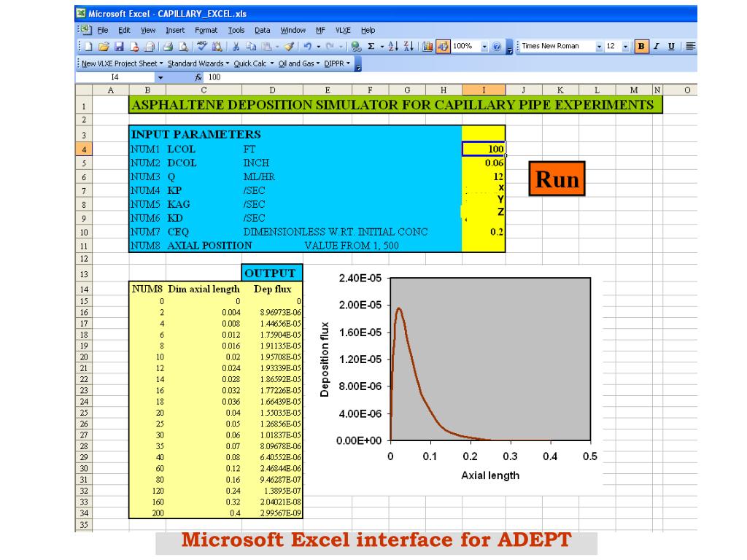Insert hyperlink via globe icon

(355, 46)
